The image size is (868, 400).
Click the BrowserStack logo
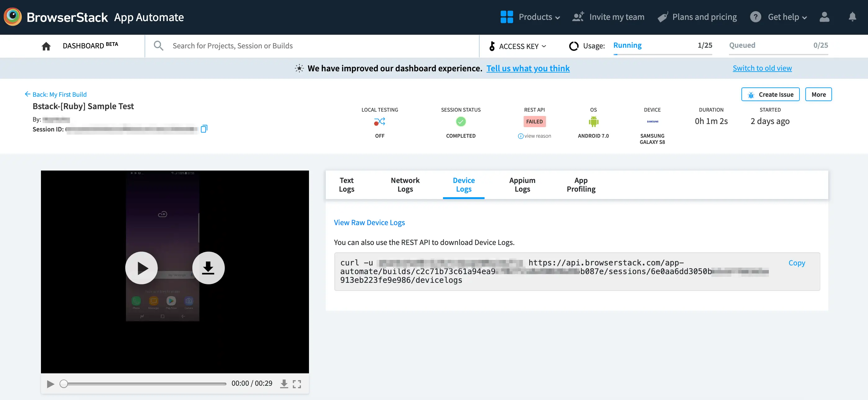click(13, 17)
